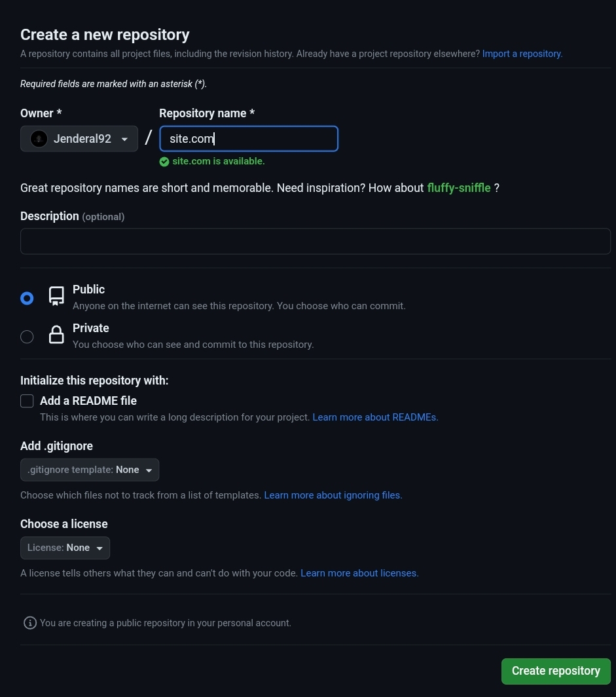Expand the License None dropdown
616x697 pixels.
65,548
